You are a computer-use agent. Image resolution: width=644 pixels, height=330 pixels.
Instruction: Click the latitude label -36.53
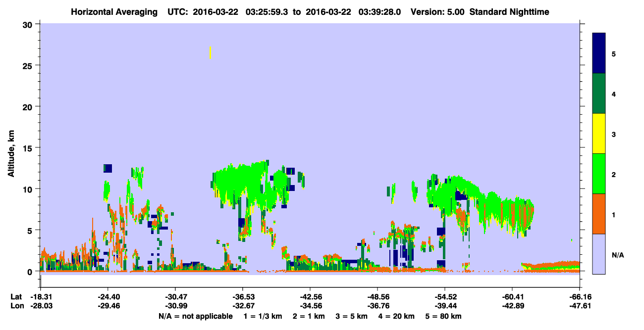242,297
